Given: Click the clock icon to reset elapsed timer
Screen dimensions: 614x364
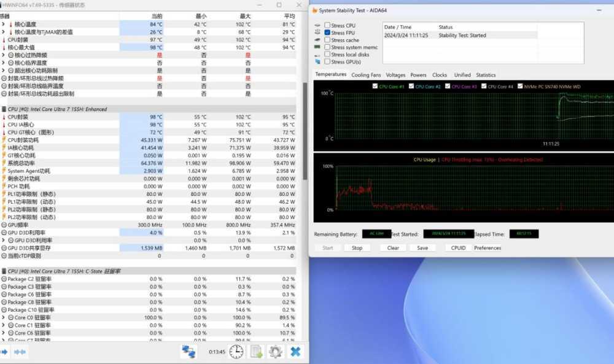Looking at the screenshot, I should click(236, 352).
